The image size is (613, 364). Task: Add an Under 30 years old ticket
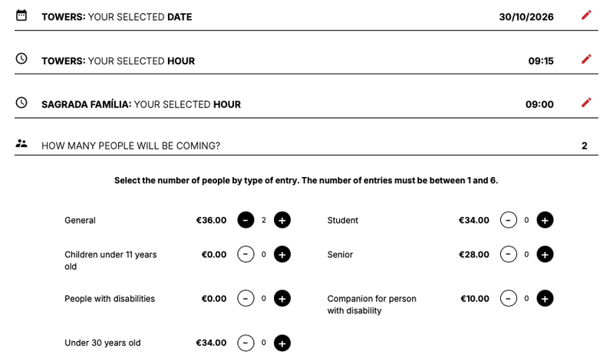tap(282, 343)
